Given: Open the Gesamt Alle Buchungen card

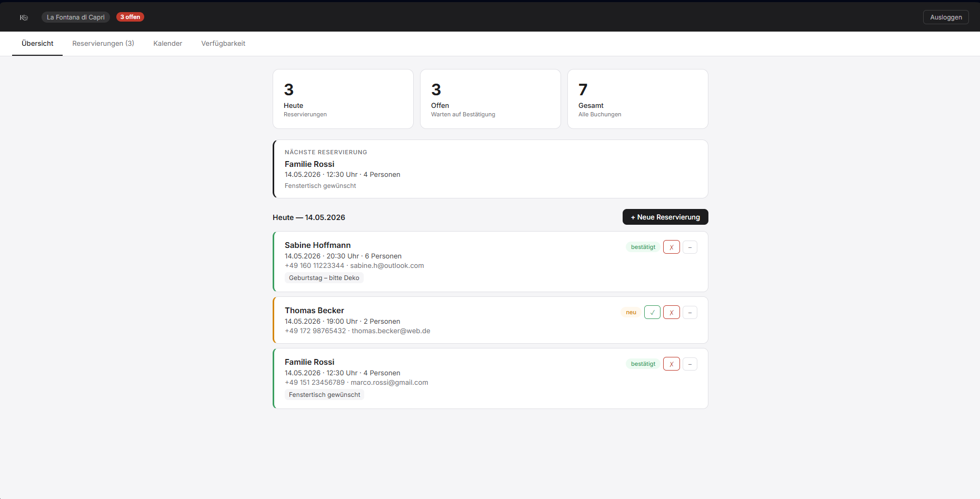Looking at the screenshot, I should coord(638,99).
